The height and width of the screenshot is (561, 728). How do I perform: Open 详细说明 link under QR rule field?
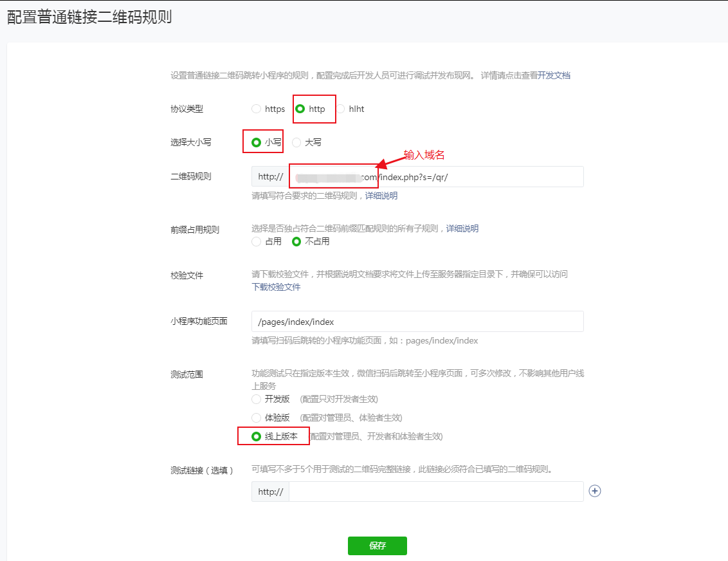(x=381, y=196)
